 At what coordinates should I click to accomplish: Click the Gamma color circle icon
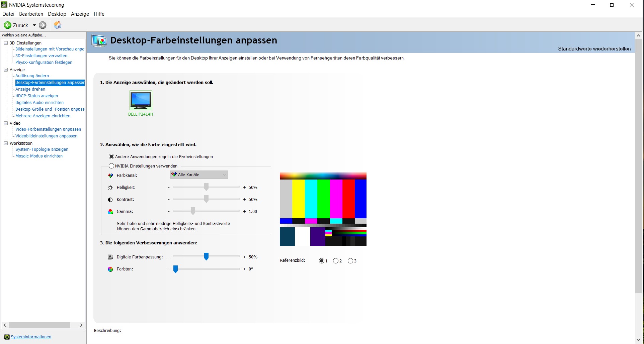110,212
